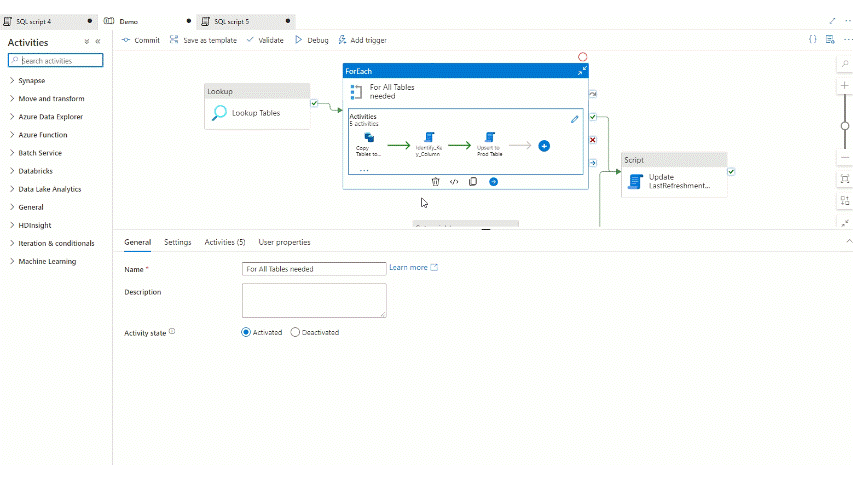853x480 pixels.
Task: View ForEach source code with the code icon
Action: click(454, 182)
